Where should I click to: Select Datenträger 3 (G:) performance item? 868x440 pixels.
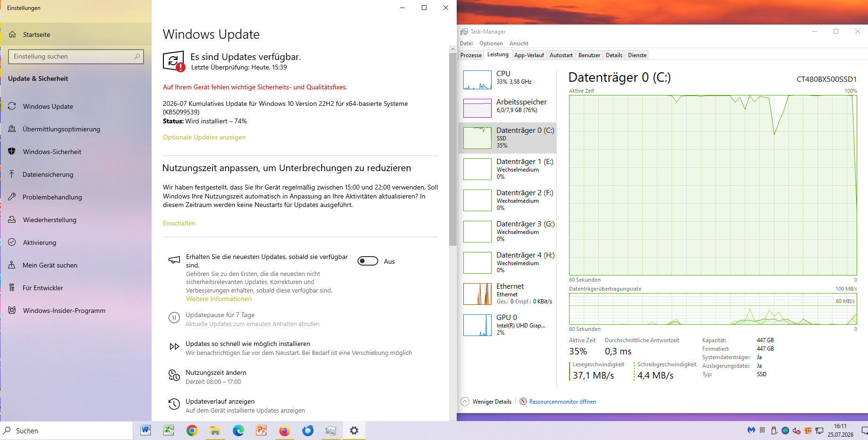[x=508, y=231]
